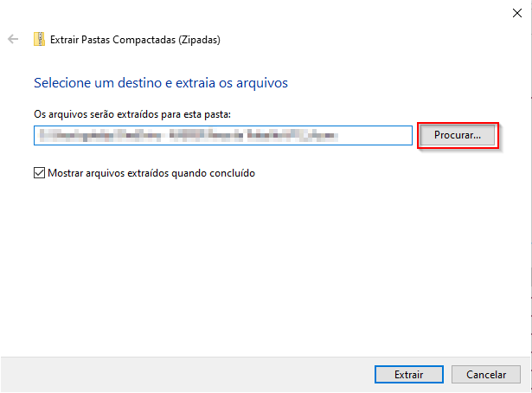Dismiss the wizard via Cancelar
This screenshot has width=532, height=393.
tap(486, 374)
